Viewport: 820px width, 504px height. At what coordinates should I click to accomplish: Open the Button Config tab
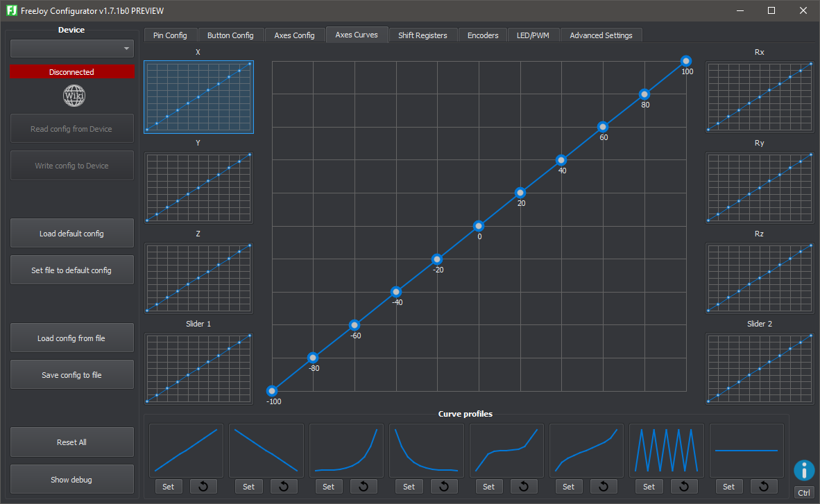tap(230, 35)
